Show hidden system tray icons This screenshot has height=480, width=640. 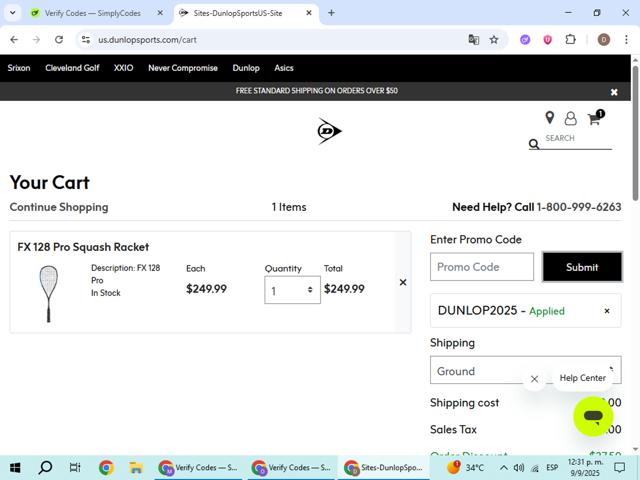coord(504,468)
